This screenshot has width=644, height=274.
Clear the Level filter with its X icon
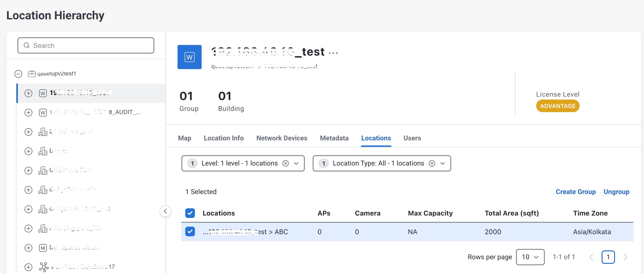click(285, 163)
